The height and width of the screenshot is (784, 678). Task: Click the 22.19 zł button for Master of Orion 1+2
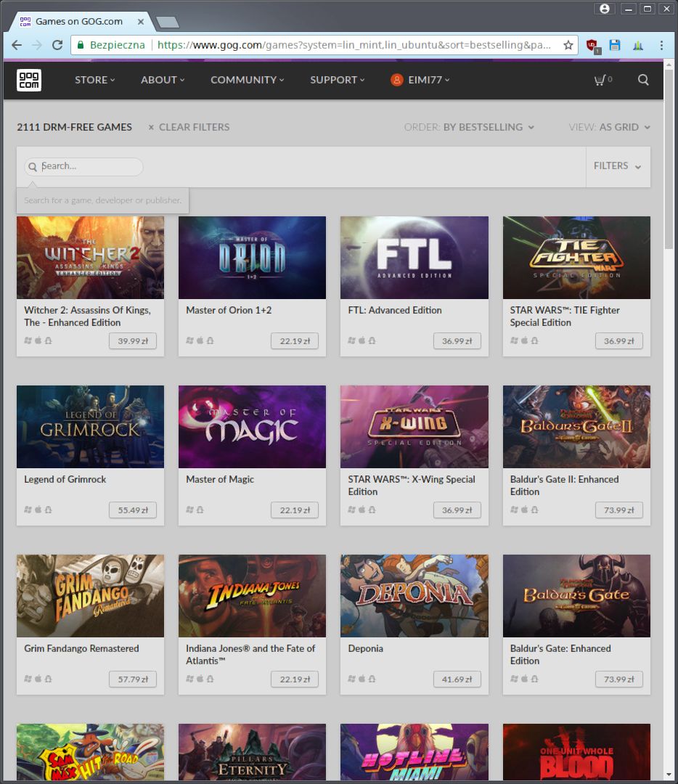(295, 341)
